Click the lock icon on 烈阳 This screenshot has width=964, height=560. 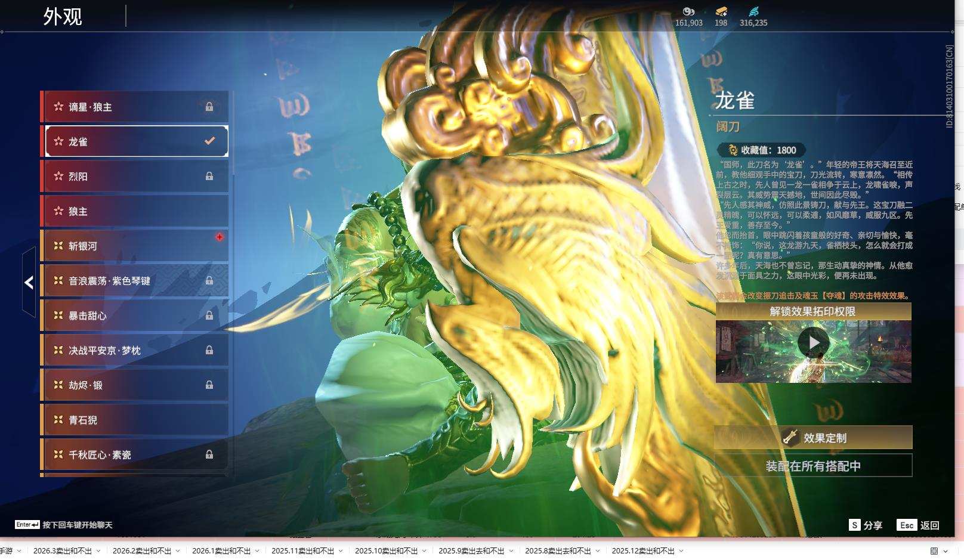pos(209,176)
